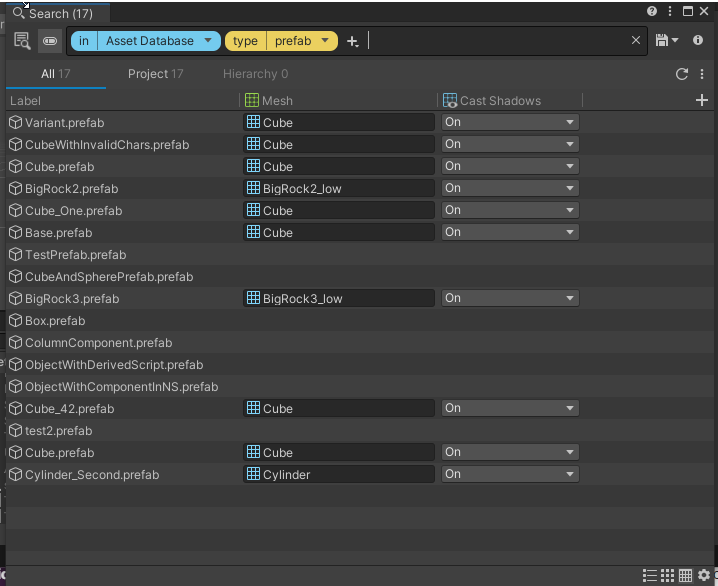This screenshot has height=586, width=718.
Task: Switch to the Project tab
Action: pyautogui.click(x=155, y=74)
